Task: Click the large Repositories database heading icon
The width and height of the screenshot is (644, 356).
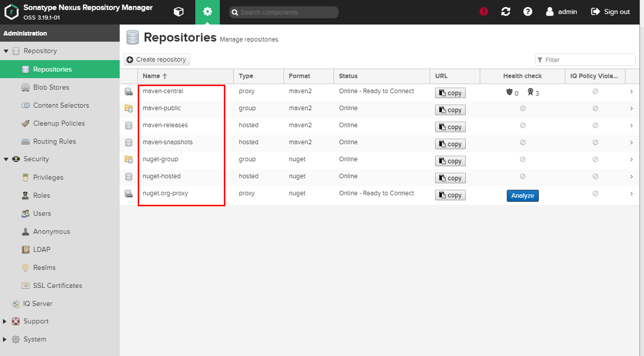Action: click(x=133, y=38)
